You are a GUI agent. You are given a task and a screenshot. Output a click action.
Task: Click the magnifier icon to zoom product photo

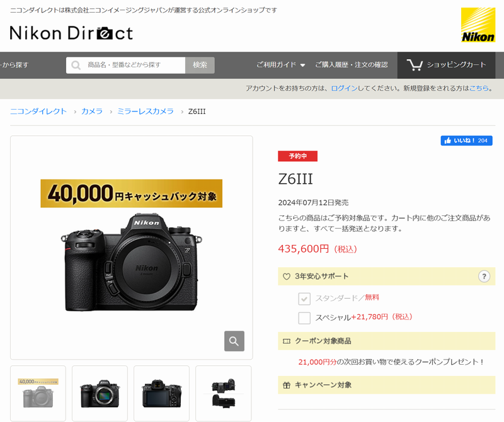click(234, 341)
